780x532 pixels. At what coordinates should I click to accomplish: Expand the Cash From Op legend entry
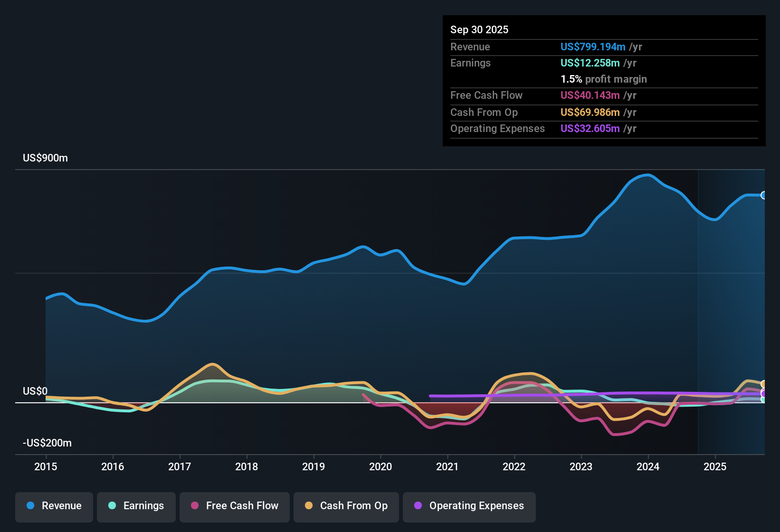coord(346,506)
